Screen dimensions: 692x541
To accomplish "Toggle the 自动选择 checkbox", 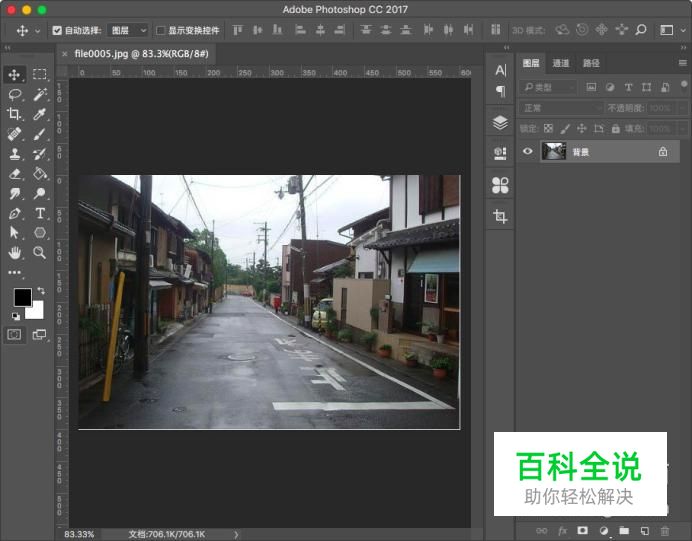I will (57, 31).
